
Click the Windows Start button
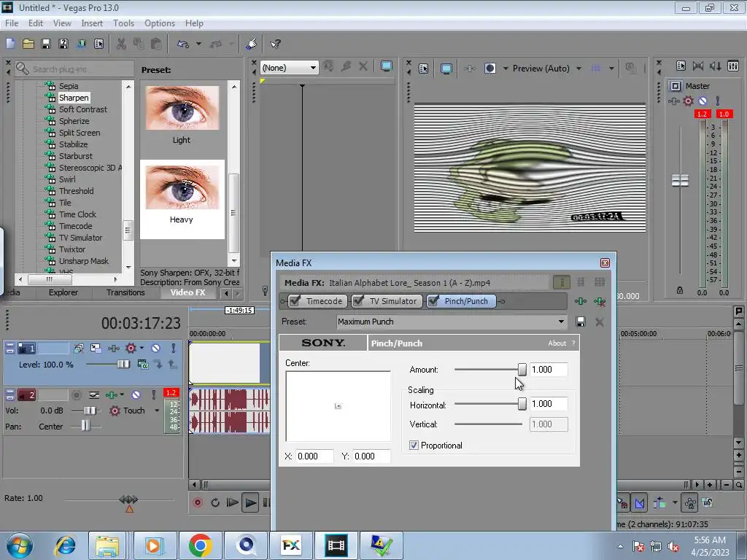pyautogui.click(x=19, y=545)
